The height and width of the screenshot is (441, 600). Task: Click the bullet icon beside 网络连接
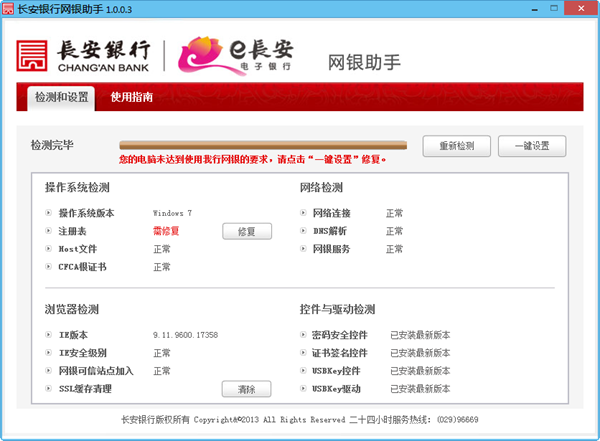click(303, 213)
